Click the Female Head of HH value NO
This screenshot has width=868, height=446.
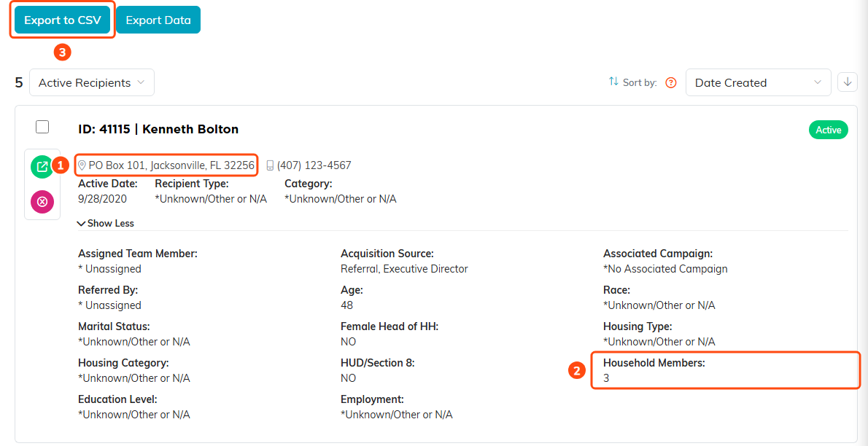tap(348, 341)
